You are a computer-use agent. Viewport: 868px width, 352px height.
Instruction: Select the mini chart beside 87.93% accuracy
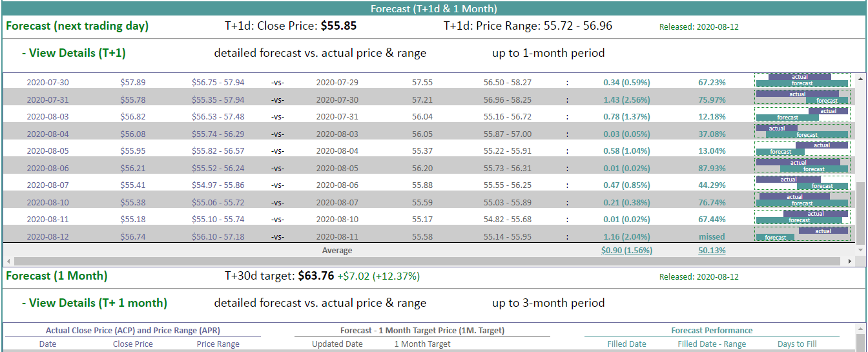tap(802, 166)
